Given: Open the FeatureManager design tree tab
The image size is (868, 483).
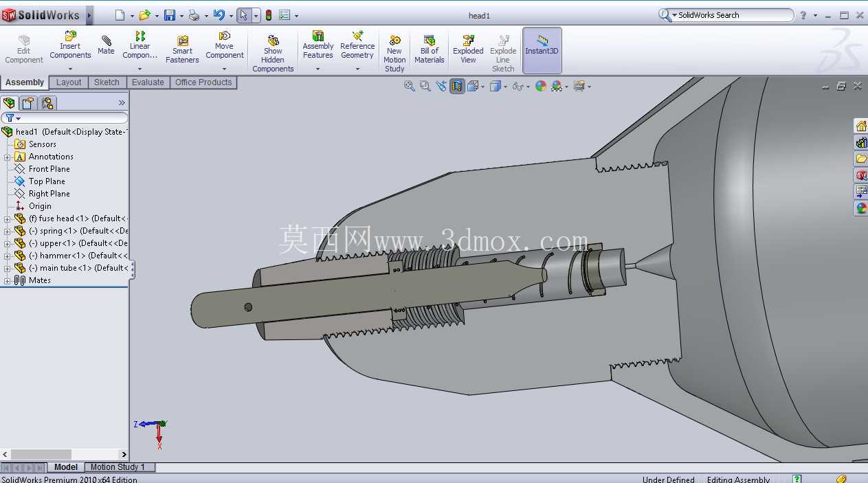Looking at the screenshot, I should pyautogui.click(x=10, y=103).
